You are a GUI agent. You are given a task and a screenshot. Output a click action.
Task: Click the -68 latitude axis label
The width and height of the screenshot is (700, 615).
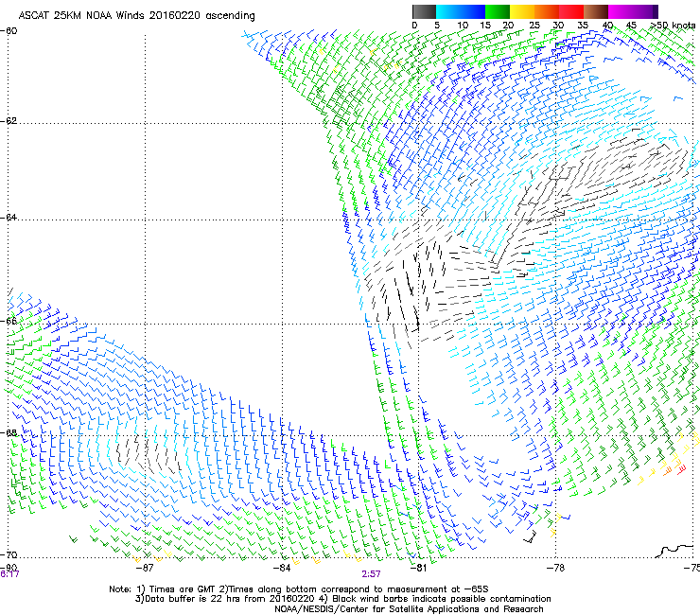(9, 432)
